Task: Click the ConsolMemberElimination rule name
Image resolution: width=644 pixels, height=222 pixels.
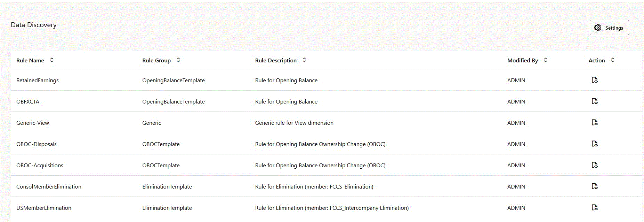Action: [49, 187]
